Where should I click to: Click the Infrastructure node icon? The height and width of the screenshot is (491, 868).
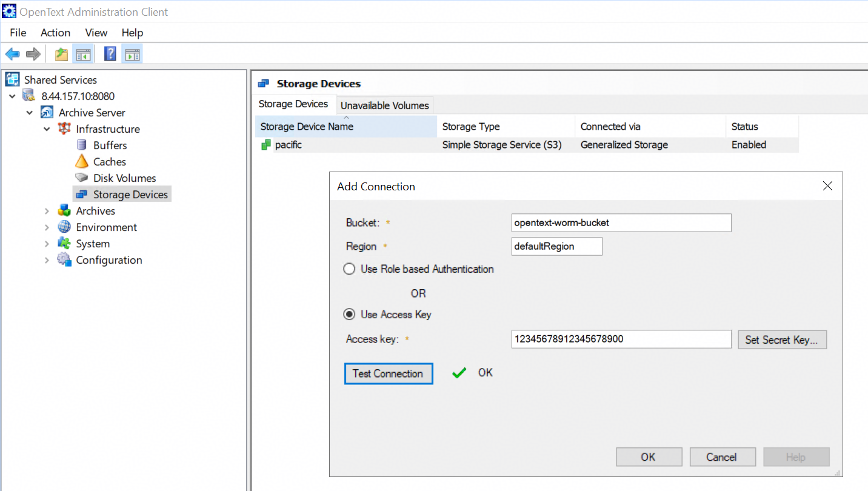64,129
